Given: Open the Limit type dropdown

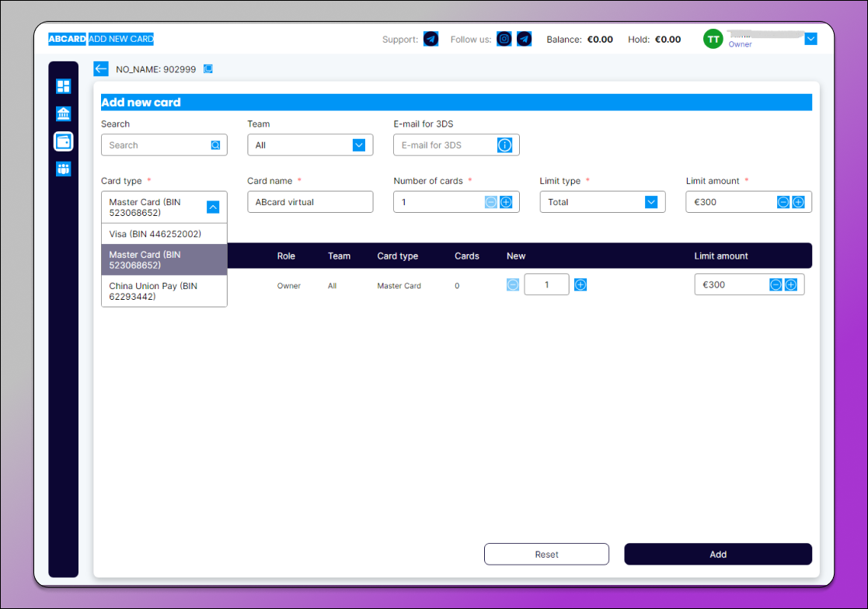Looking at the screenshot, I should click(x=651, y=202).
